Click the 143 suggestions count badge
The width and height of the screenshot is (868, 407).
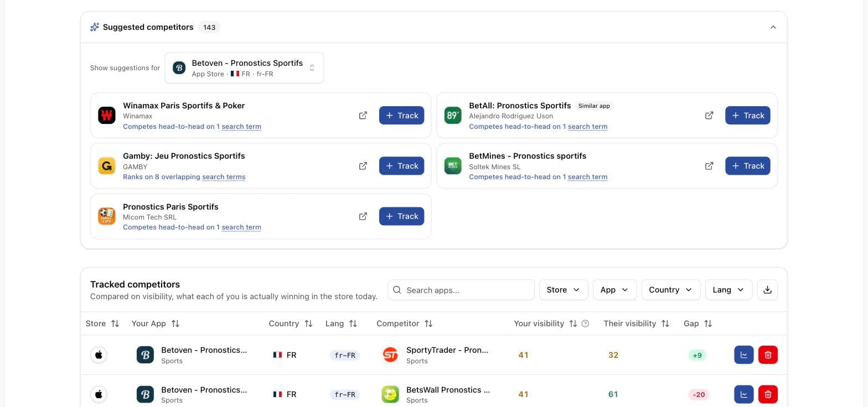pyautogui.click(x=209, y=27)
